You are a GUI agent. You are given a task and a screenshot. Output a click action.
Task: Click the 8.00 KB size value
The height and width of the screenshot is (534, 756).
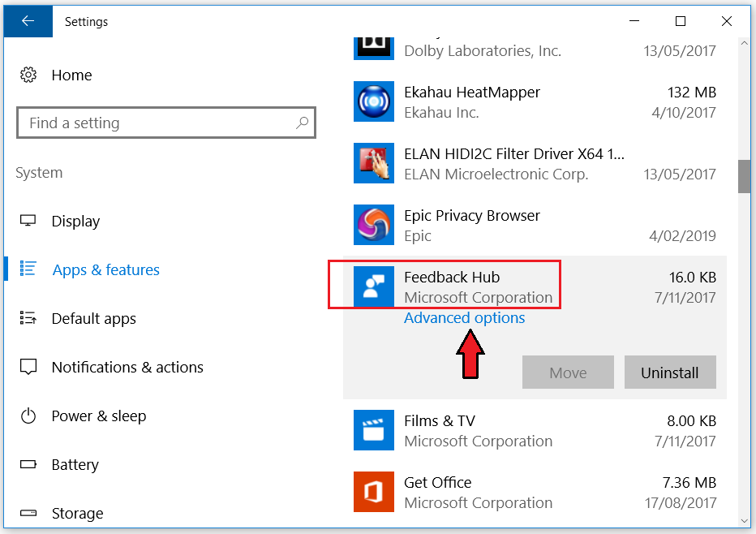(x=692, y=420)
